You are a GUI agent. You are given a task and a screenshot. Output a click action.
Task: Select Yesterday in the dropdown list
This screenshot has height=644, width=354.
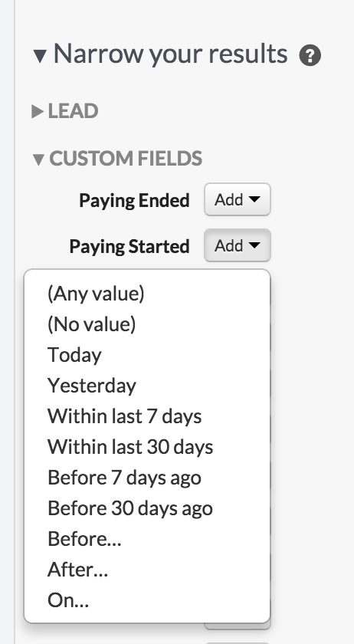click(x=92, y=386)
